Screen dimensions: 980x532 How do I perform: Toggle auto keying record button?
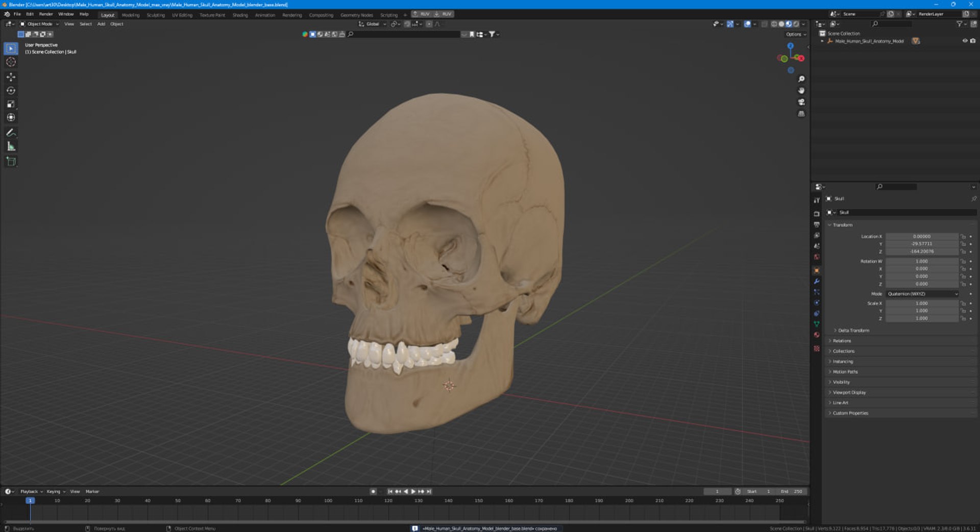(x=373, y=492)
